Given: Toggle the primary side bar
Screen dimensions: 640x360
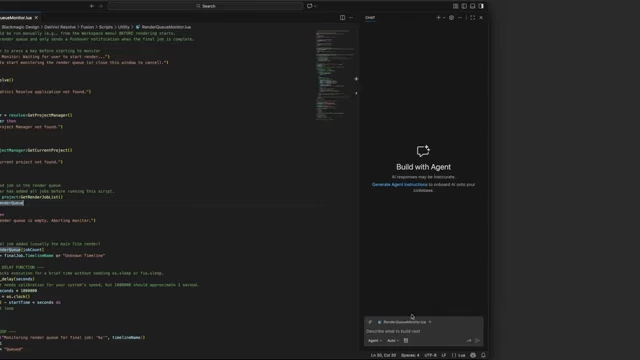Looking at the screenshot, I should pyautogui.click(x=464, y=6).
